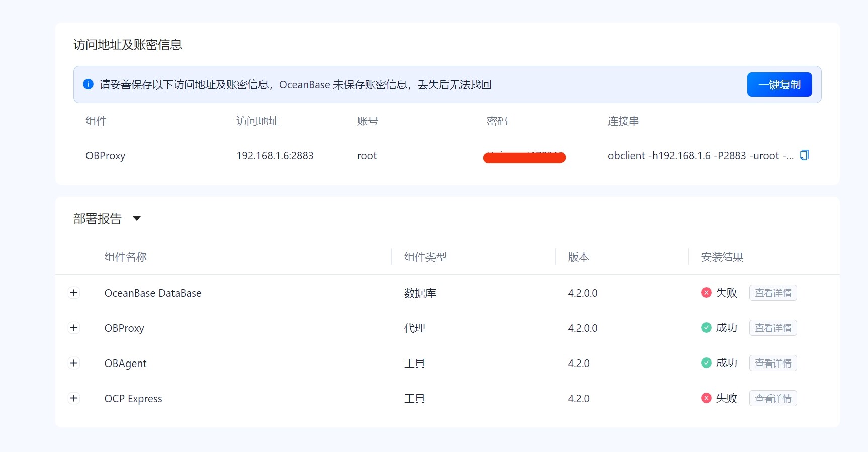This screenshot has width=868, height=452.
Task: Click the failed status icon for OceanBase DataBase
Action: [x=706, y=293]
